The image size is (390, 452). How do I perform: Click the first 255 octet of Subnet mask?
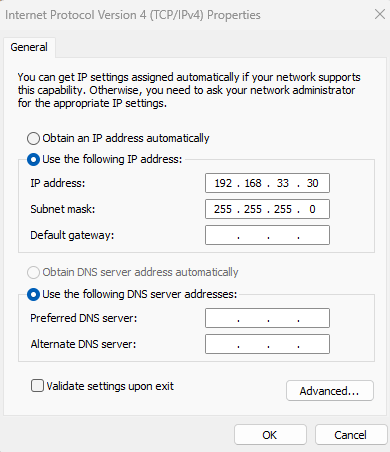223,209
